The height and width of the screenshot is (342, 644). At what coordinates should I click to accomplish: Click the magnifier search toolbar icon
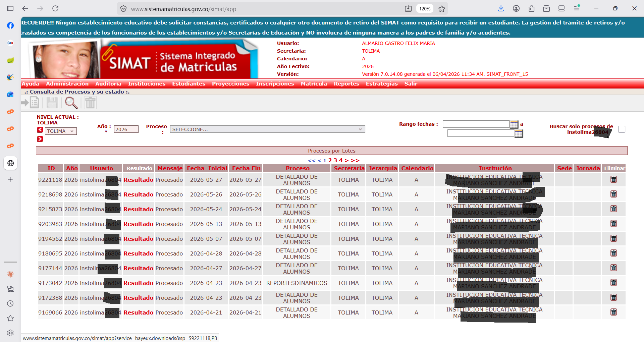click(x=71, y=103)
